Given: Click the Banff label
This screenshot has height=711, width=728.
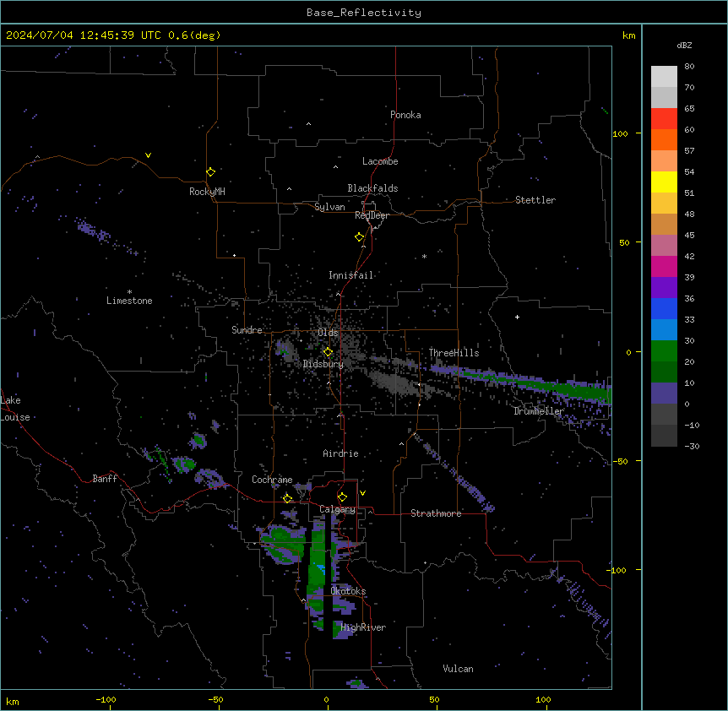Looking at the screenshot, I should pyautogui.click(x=105, y=479).
